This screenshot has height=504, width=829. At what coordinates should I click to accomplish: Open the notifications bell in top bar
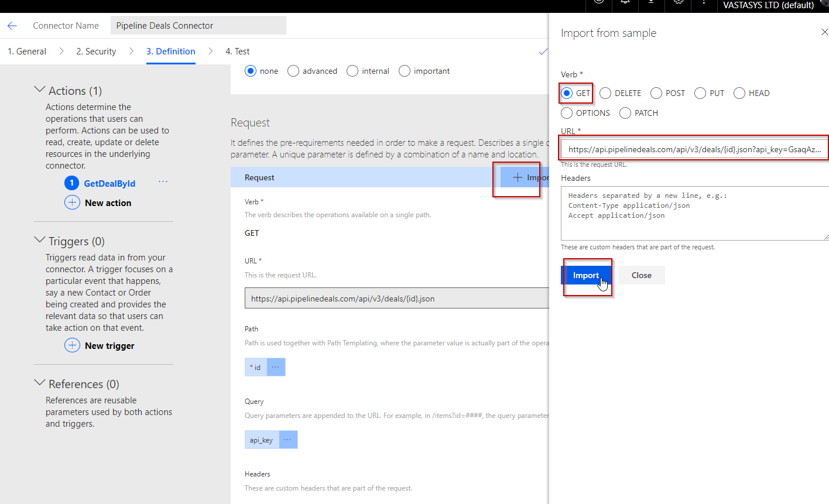[625, 2]
